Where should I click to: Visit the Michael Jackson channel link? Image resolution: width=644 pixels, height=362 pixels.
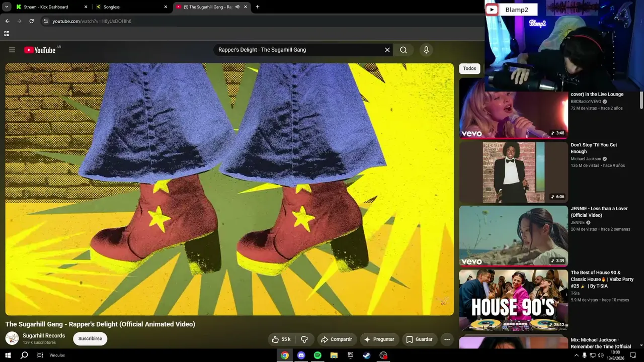(586, 159)
